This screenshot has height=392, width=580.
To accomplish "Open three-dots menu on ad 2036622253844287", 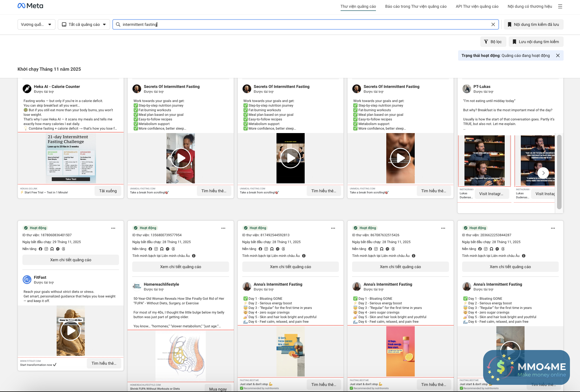I will (x=553, y=228).
